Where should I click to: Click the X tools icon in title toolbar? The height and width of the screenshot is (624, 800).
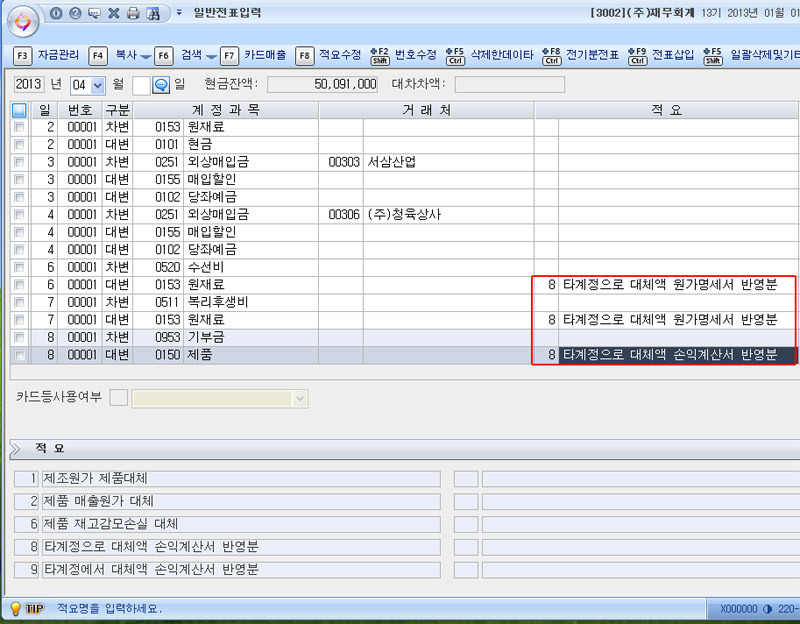[114, 13]
